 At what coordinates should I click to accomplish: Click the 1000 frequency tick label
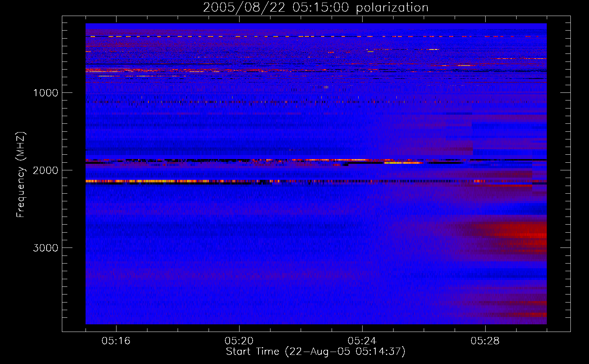point(46,93)
